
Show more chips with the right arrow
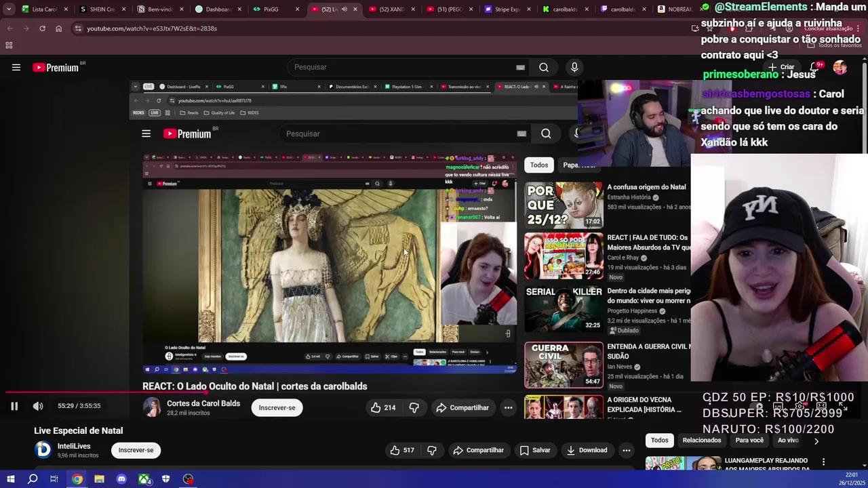click(816, 441)
